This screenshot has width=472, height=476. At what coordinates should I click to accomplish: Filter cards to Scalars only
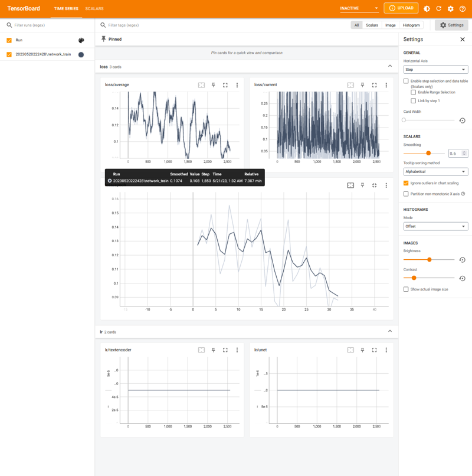[x=372, y=25]
